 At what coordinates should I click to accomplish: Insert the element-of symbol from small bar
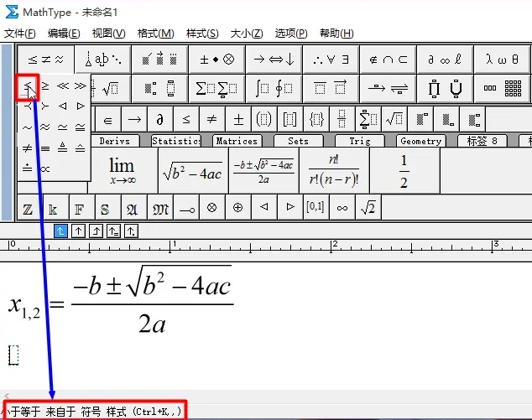click(x=108, y=119)
